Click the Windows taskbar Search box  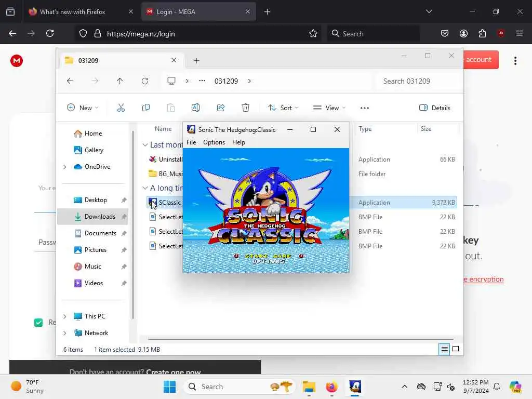click(x=239, y=387)
